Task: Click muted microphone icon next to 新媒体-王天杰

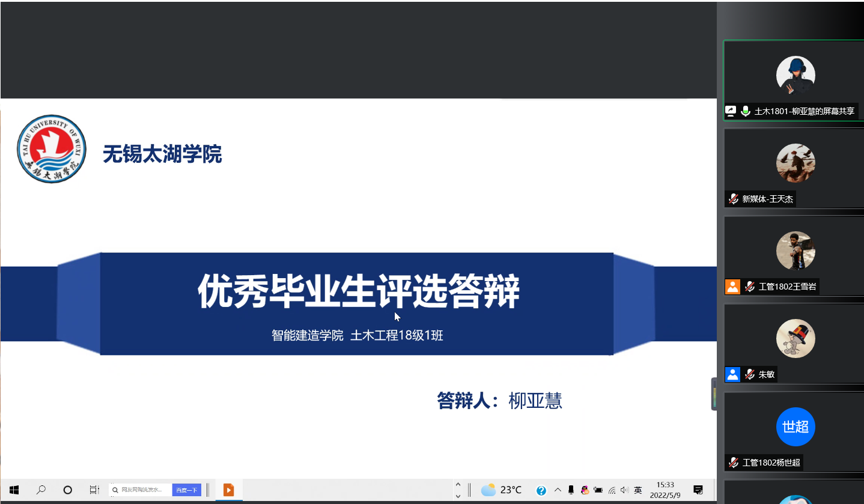Action: tap(733, 199)
